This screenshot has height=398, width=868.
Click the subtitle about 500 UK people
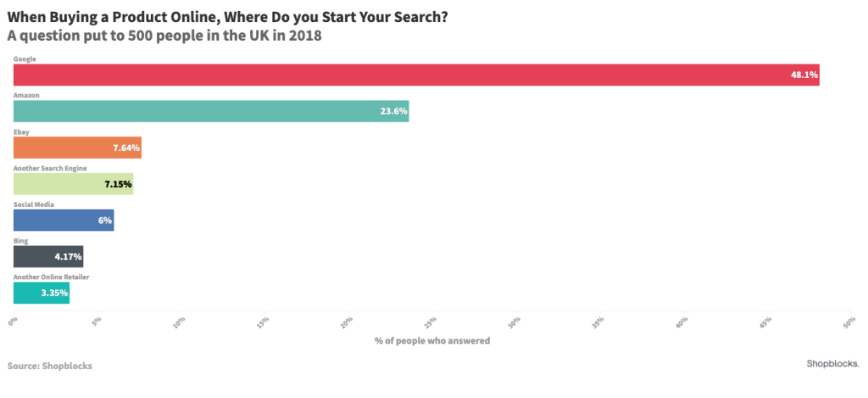pyautogui.click(x=164, y=36)
